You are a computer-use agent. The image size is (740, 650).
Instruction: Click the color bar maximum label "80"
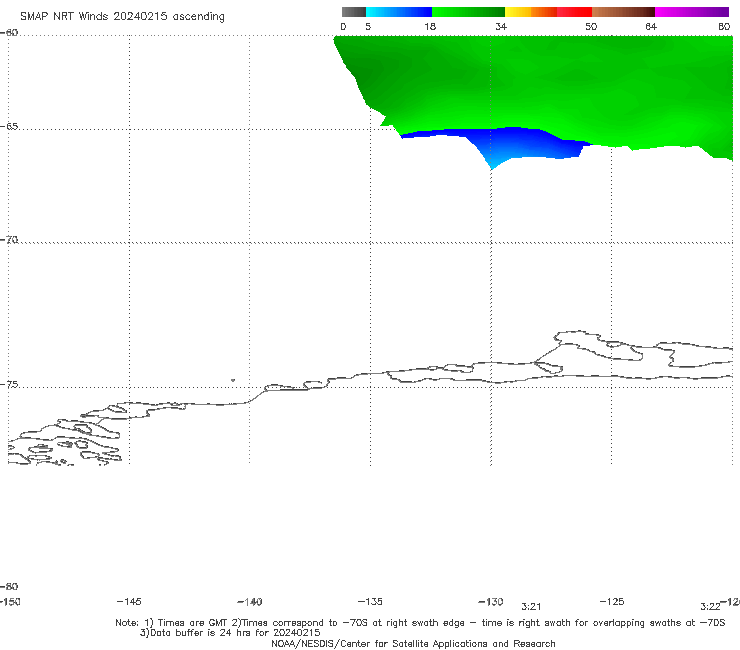pos(724,27)
